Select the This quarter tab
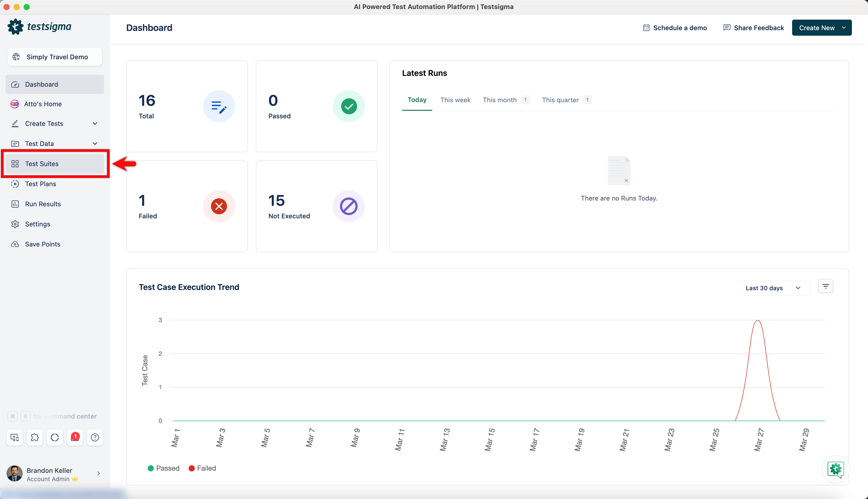 tap(560, 100)
